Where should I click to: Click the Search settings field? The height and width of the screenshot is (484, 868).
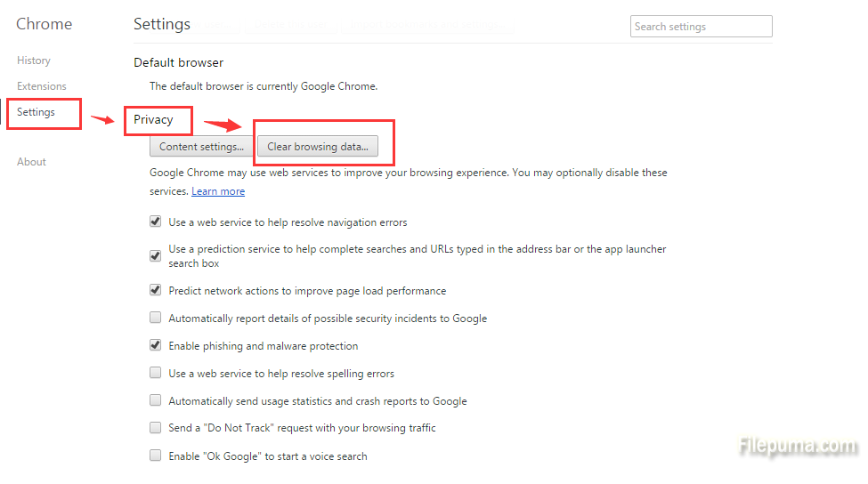point(701,27)
